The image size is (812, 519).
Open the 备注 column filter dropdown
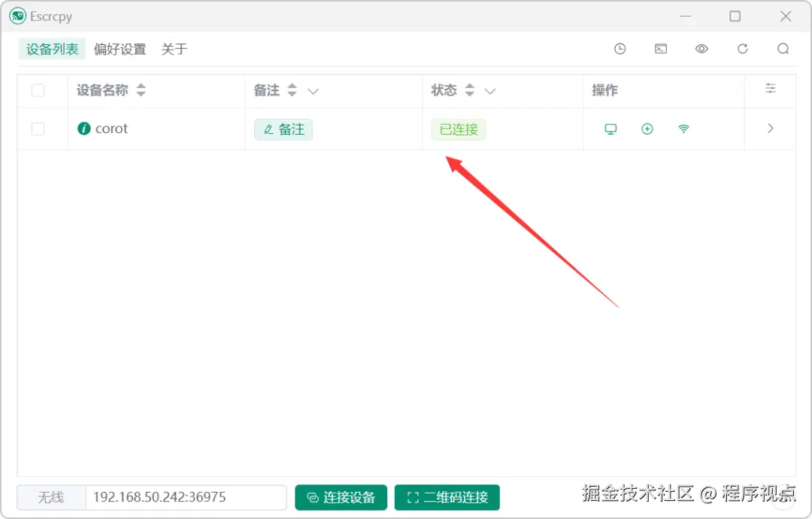click(x=314, y=90)
